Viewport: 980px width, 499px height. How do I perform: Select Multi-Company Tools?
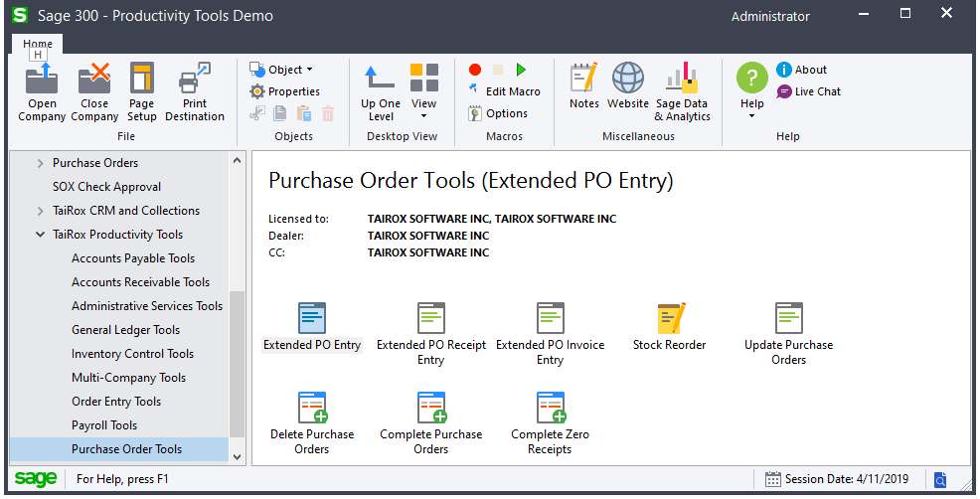(x=129, y=377)
